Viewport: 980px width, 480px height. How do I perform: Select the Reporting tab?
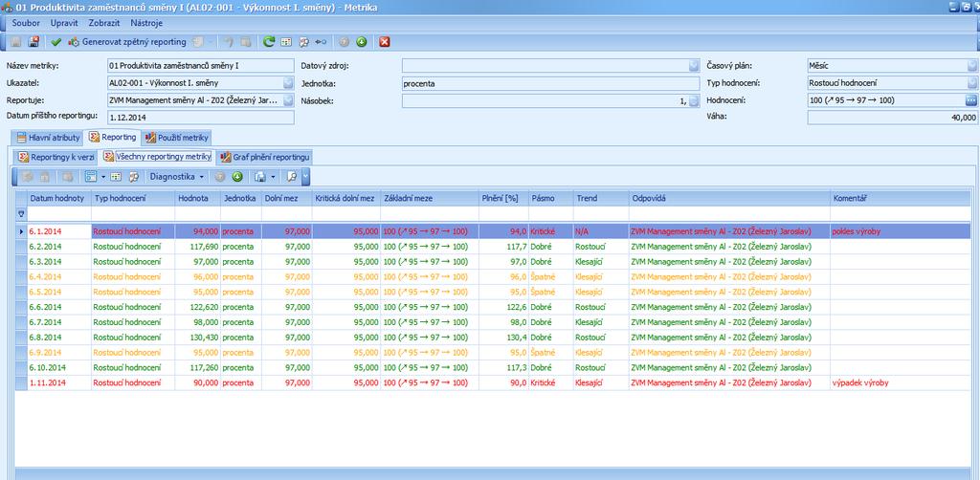(x=113, y=137)
